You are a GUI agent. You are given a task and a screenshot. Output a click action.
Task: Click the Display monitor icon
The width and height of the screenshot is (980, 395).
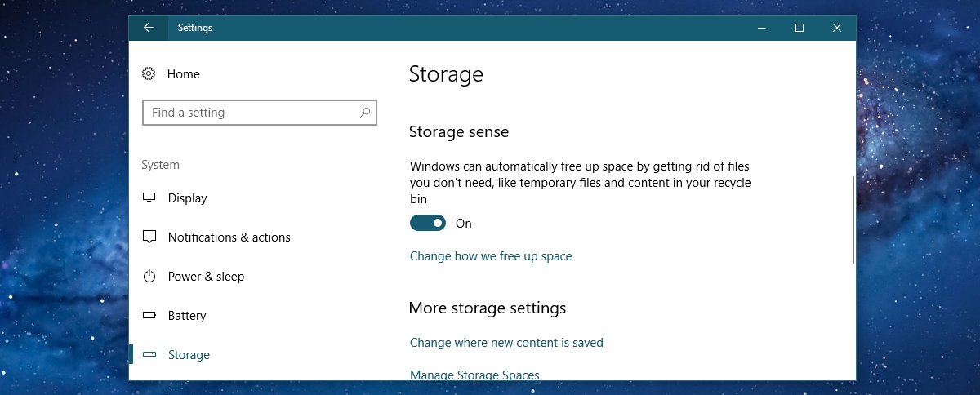pos(149,197)
